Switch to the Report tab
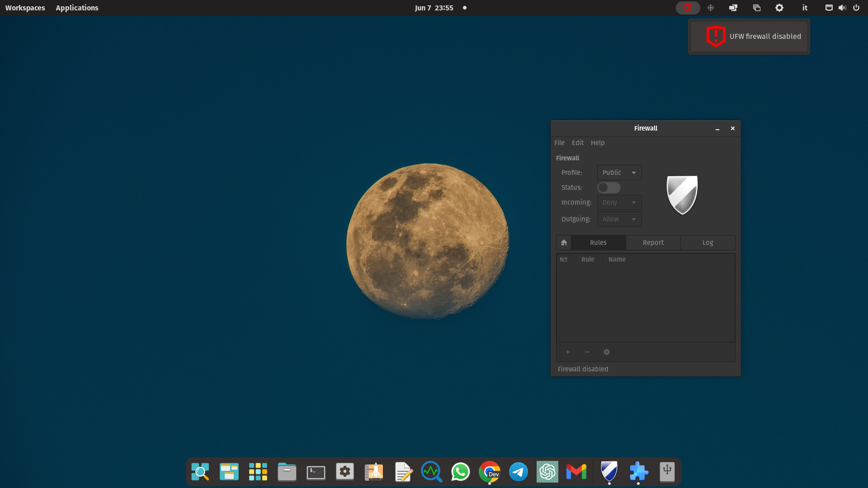 (x=653, y=243)
